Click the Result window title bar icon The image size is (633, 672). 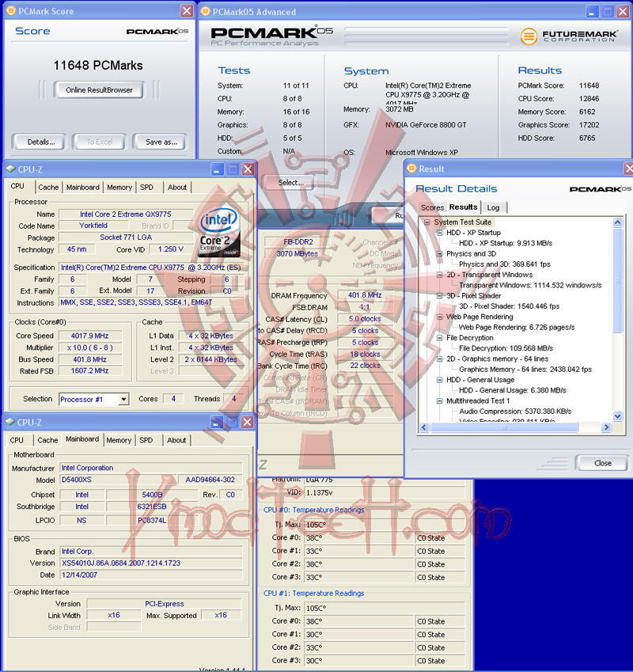[x=411, y=169]
